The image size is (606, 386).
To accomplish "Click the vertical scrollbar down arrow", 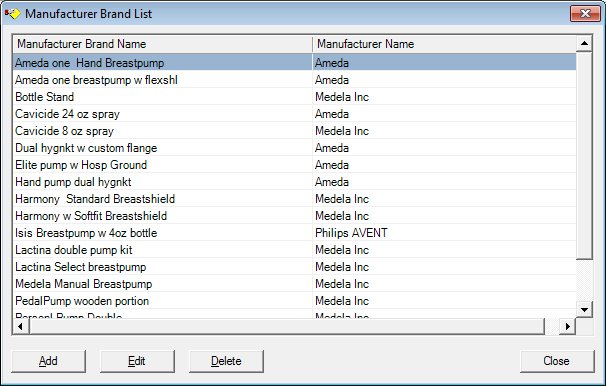I will click(x=584, y=309).
